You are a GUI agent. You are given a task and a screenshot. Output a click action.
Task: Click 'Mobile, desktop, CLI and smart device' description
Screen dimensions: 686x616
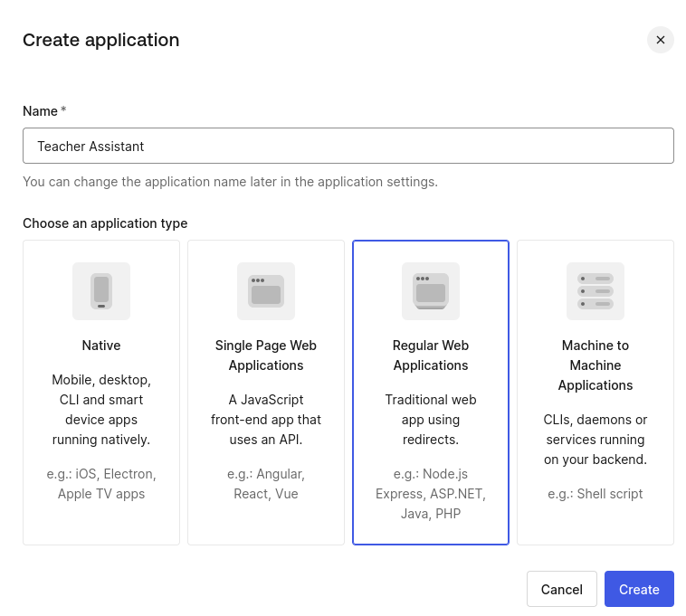click(101, 410)
